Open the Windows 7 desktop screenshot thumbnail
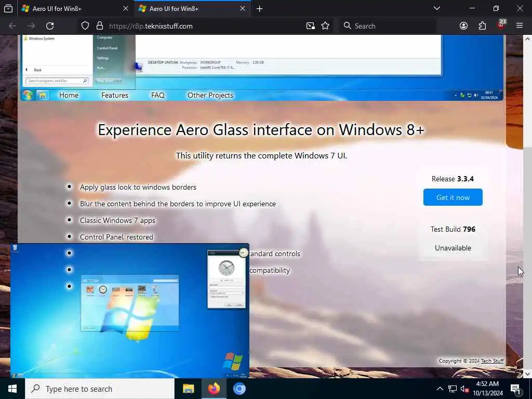 [129, 311]
